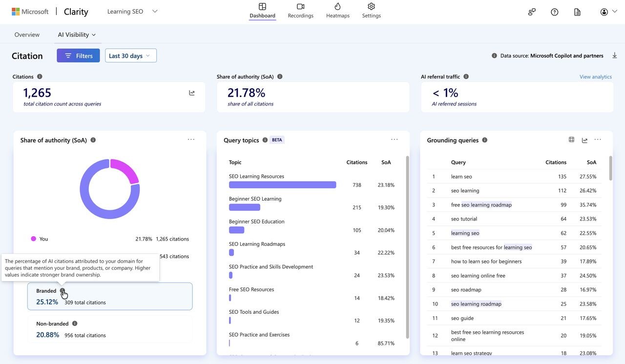Go to the Settings tab
The height and width of the screenshot is (364, 625).
[371, 10]
